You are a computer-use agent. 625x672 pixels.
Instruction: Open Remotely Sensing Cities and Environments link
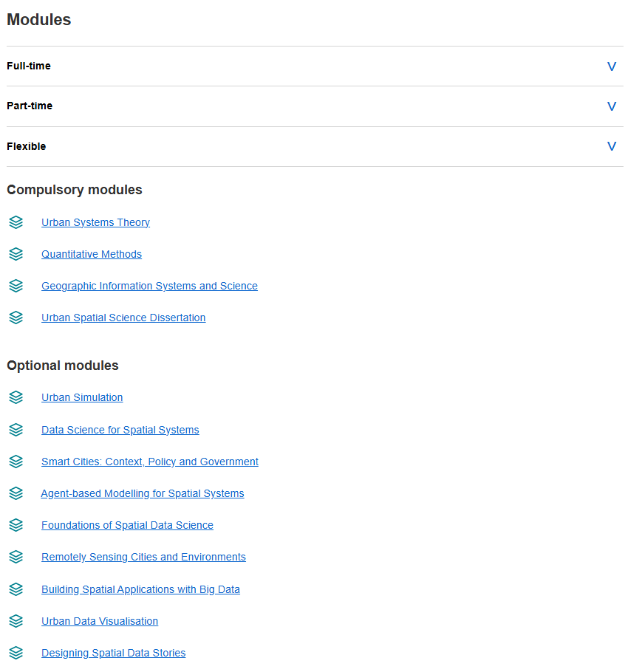point(143,557)
